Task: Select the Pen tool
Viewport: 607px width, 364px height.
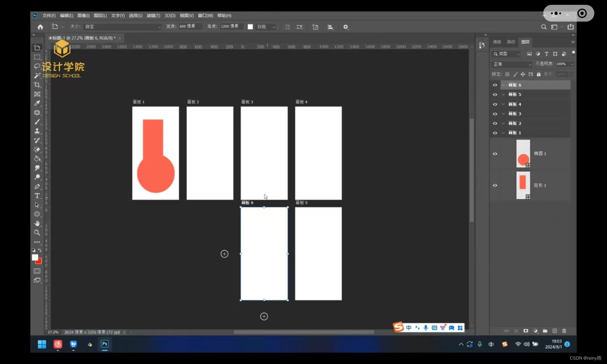Action: [x=37, y=186]
